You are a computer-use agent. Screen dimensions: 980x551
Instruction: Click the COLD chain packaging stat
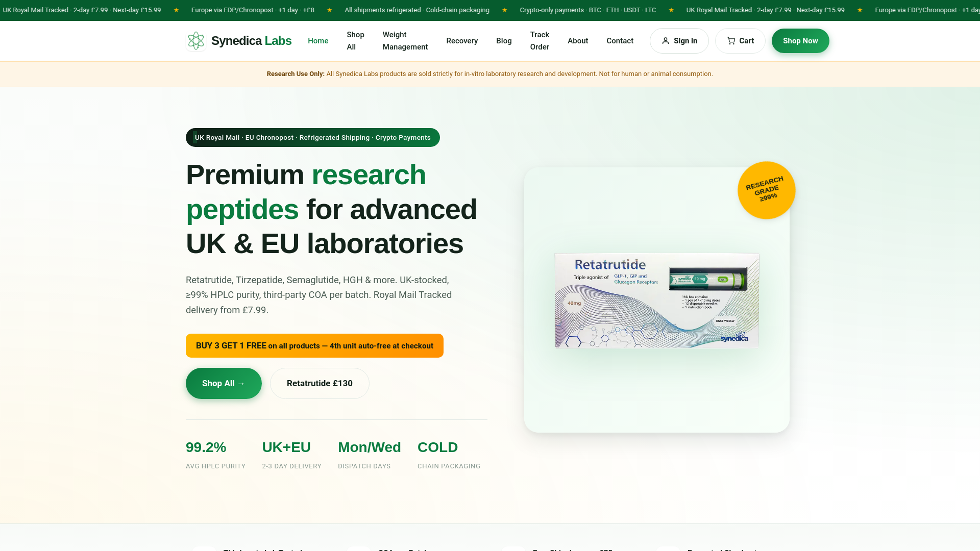pos(449,455)
